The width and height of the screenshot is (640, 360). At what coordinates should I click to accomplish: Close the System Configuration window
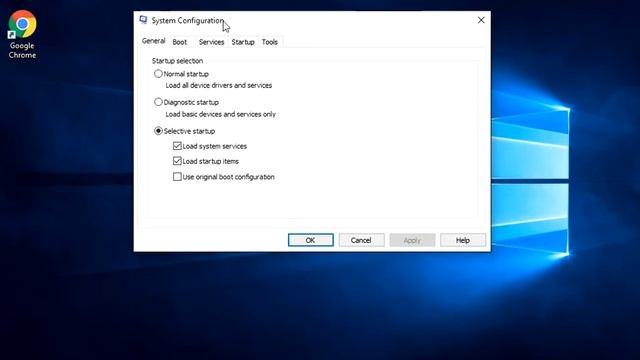(x=481, y=20)
